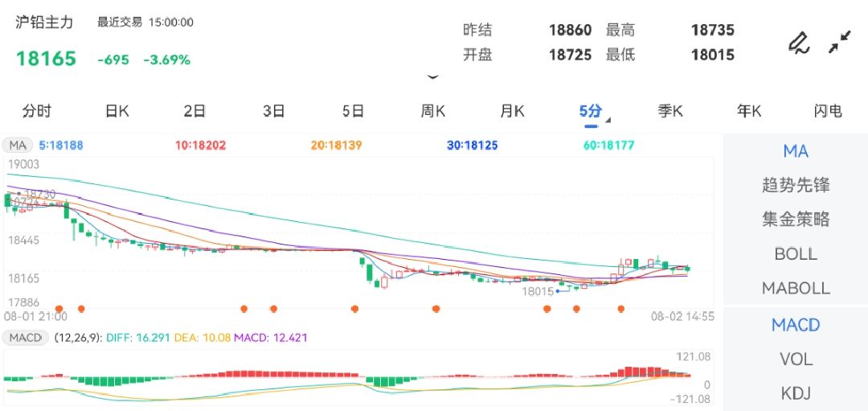
Task: Select the 3日 period tab
Action: coord(273,111)
